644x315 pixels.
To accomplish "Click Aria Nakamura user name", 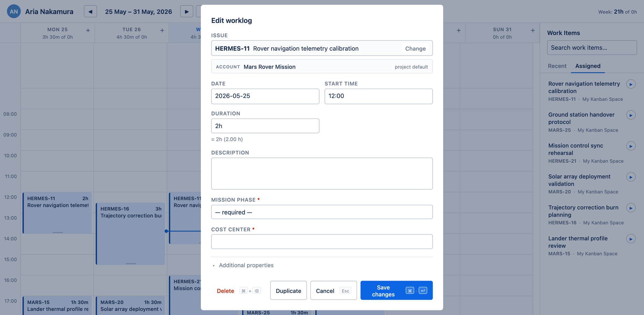I will [49, 12].
